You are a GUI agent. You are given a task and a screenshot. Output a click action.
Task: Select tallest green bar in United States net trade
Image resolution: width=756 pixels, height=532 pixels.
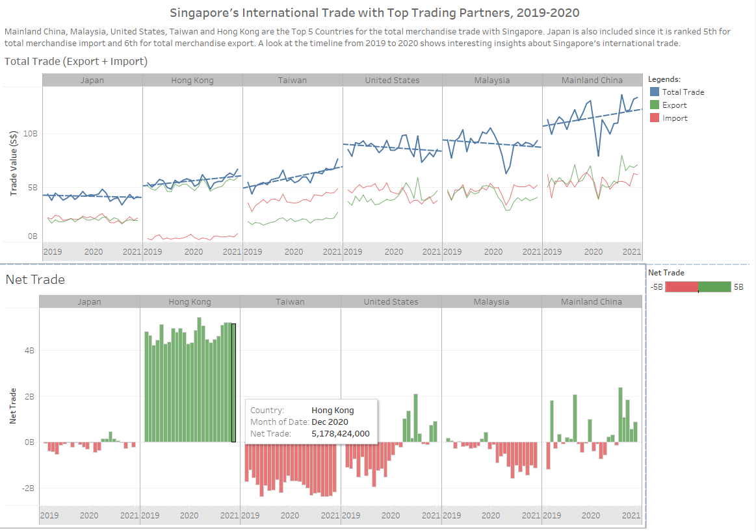coord(415,418)
